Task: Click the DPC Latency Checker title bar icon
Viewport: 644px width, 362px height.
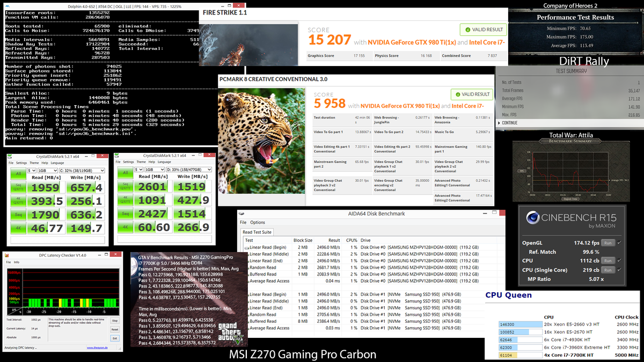Action: (6, 255)
